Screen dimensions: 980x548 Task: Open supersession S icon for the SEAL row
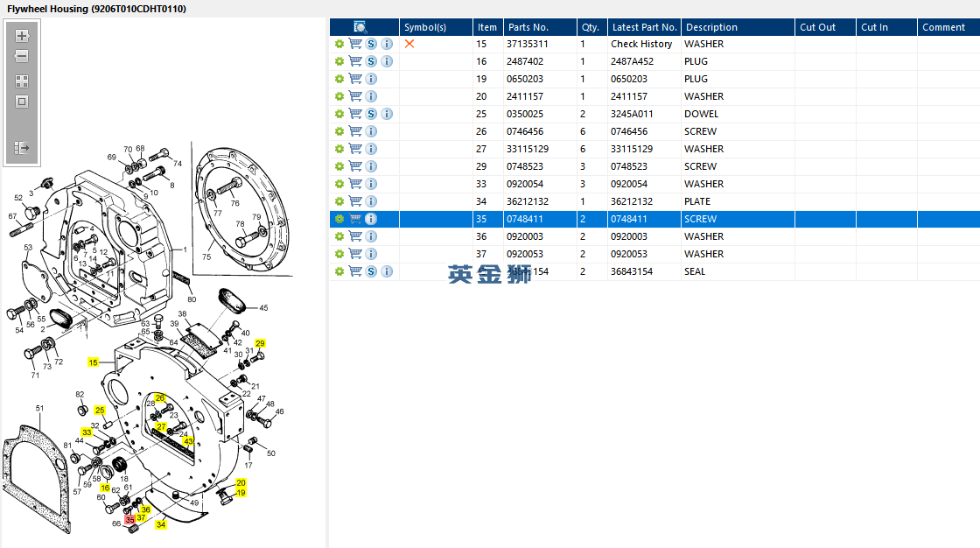pos(371,271)
